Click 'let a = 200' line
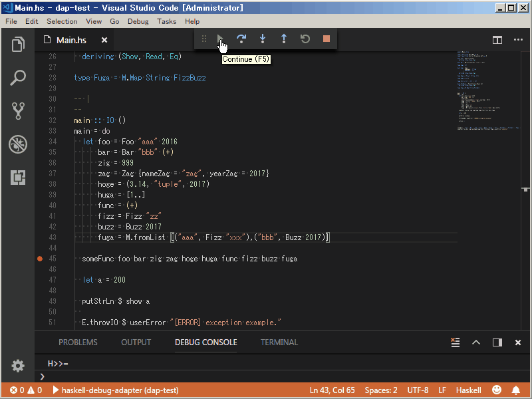The height and width of the screenshot is (399, 532). point(104,280)
